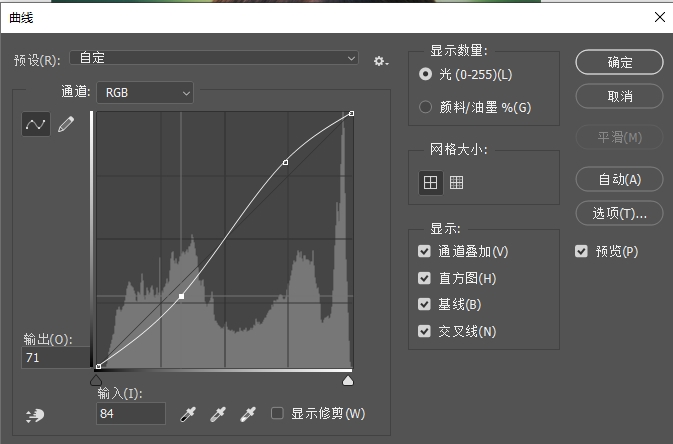Pick the black point eyedropper
The image size is (673, 444).
pos(188,414)
